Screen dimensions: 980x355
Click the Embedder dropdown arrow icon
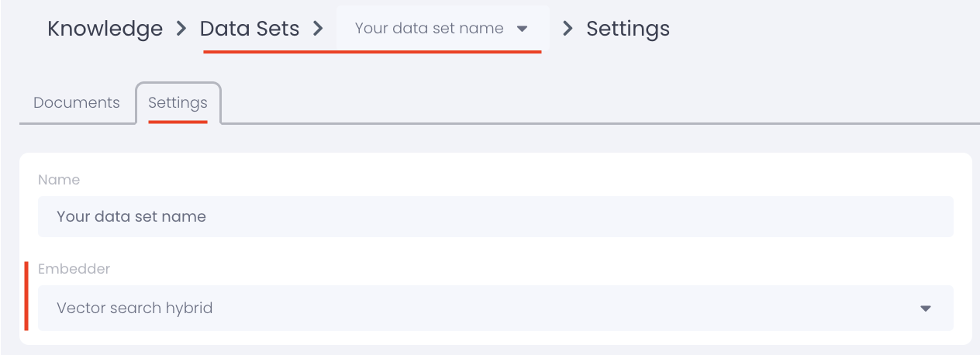[x=925, y=308]
